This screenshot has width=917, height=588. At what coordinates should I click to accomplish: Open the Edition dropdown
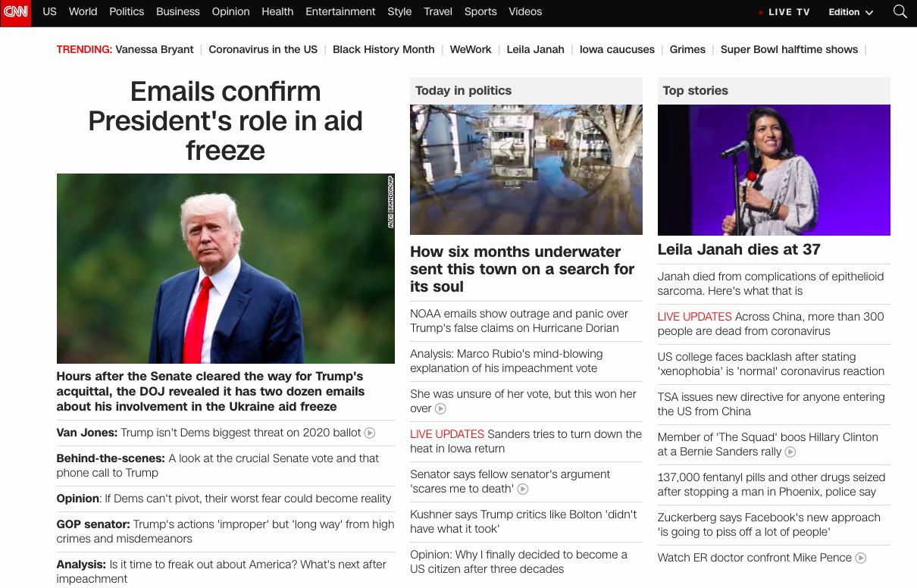click(851, 12)
